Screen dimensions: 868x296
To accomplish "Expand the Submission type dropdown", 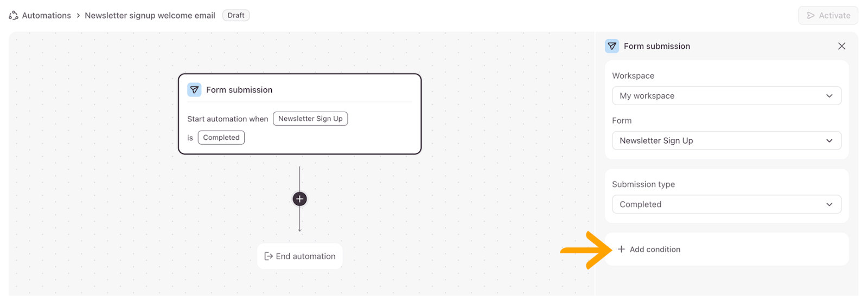I will (726, 204).
